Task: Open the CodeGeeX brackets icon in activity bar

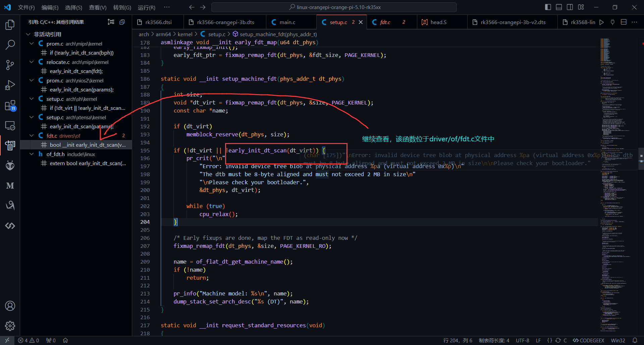Action: (x=10, y=226)
